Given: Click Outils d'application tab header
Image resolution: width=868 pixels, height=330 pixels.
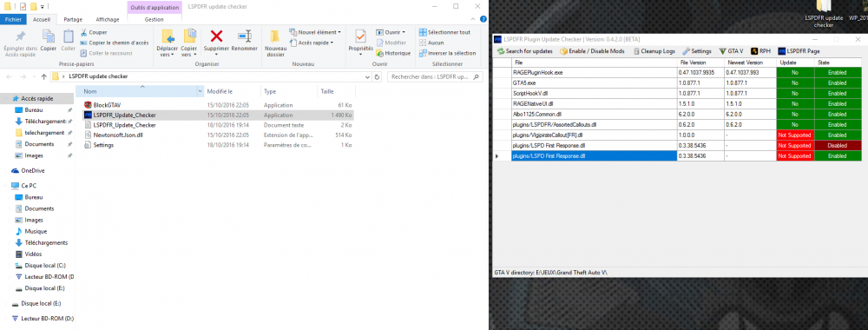Looking at the screenshot, I should [155, 7].
